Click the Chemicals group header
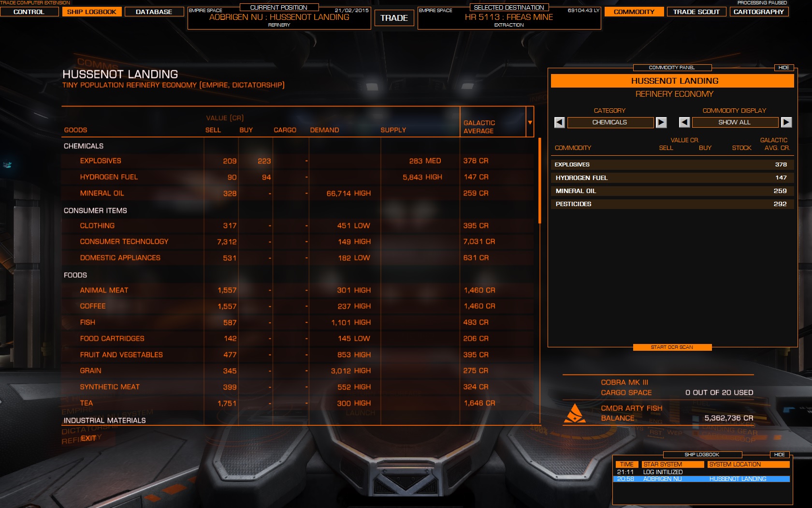 (84, 146)
